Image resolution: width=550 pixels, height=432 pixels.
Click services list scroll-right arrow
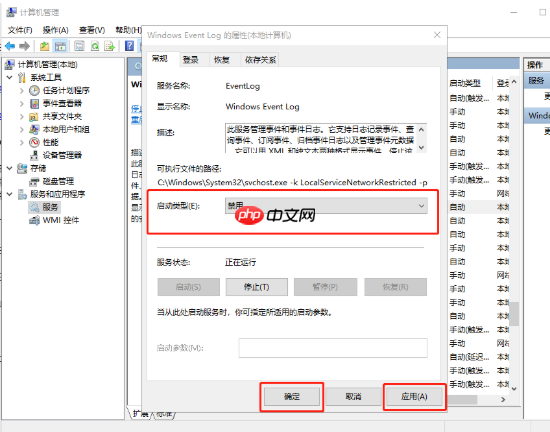[503, 399]
